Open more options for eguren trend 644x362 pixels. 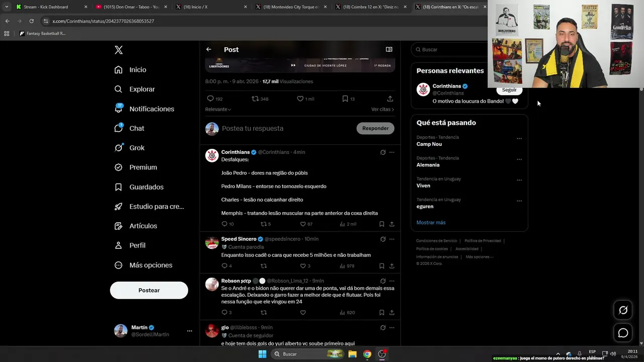519,201
